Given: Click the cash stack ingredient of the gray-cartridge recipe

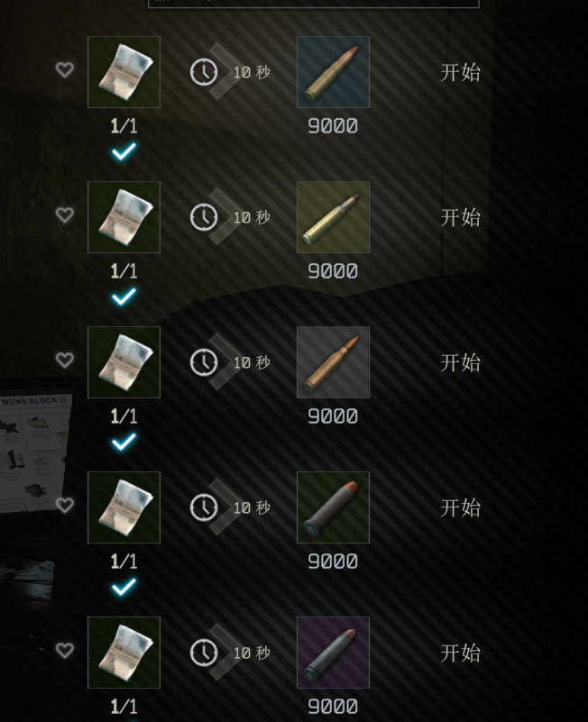Looking at the screenshot, I should point(124,362).
